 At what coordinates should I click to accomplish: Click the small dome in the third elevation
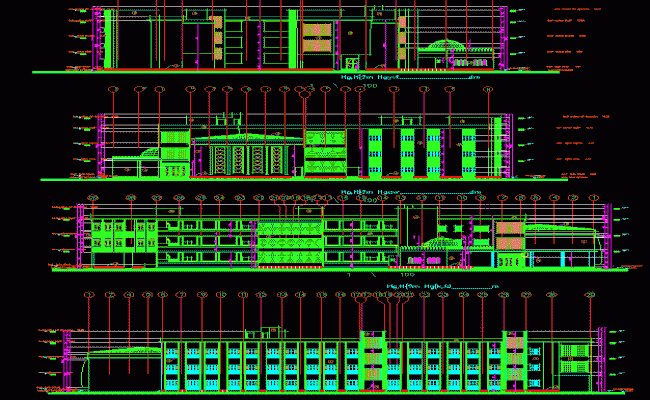click(x=442, y=242)
